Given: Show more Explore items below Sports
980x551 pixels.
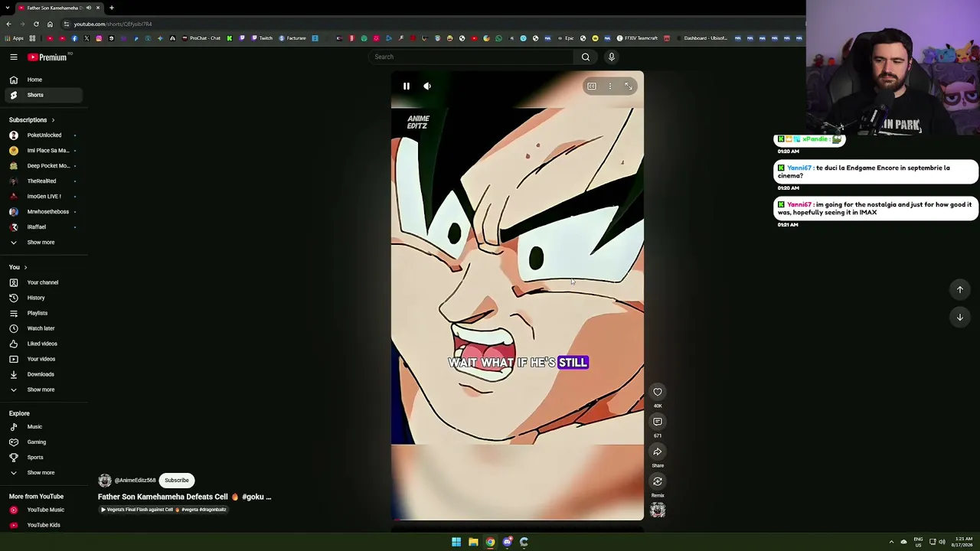Looking at the screenshot, I should coord(43,473).
